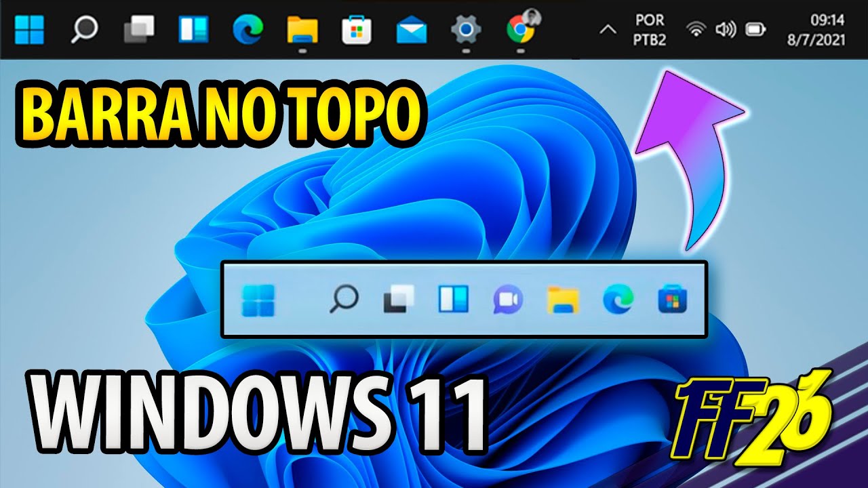Open the Teams Chat icon in the light taskbar
Viewport: 868px width, 488px height.
tap(507, 299)
